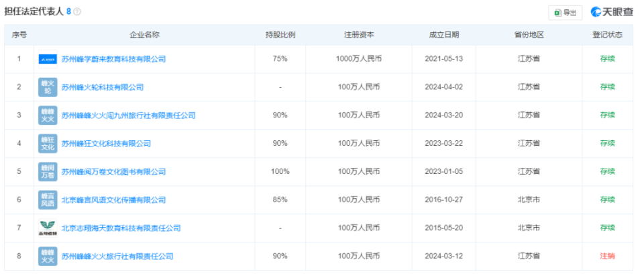The height and width of the screenshot is (276, 644).
Task: Click the red 注销 status in row 8
Action: [x=608, y=257]
